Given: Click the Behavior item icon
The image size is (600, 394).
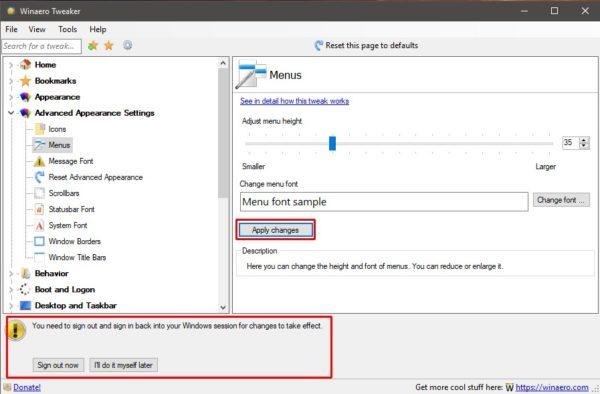Looking at the screenshot, I should [x=25, y=274].
